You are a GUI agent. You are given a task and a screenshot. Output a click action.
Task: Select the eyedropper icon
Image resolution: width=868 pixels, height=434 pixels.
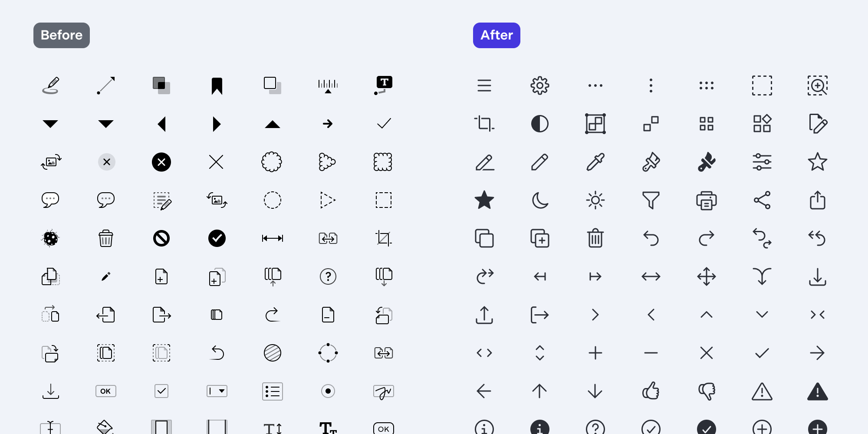coord(595,162)
